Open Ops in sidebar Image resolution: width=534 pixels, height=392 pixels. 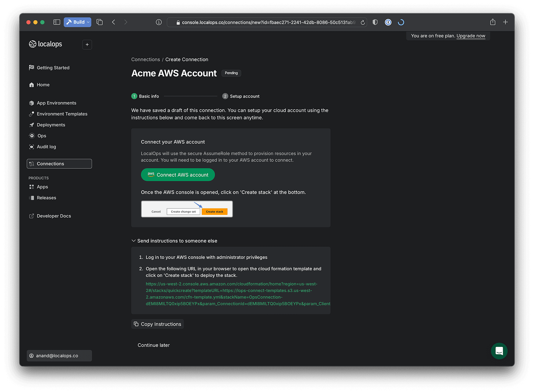(x=42, y=136)
